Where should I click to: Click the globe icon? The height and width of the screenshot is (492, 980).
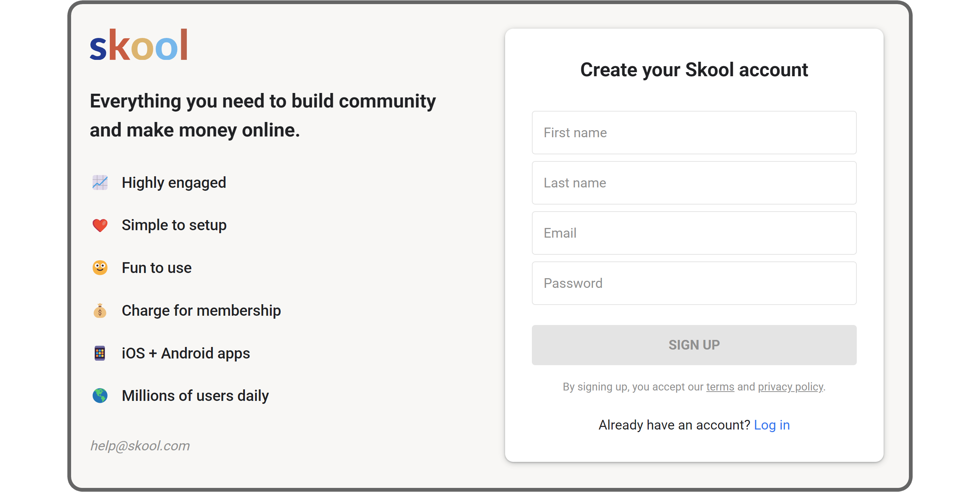click(100, 396)
